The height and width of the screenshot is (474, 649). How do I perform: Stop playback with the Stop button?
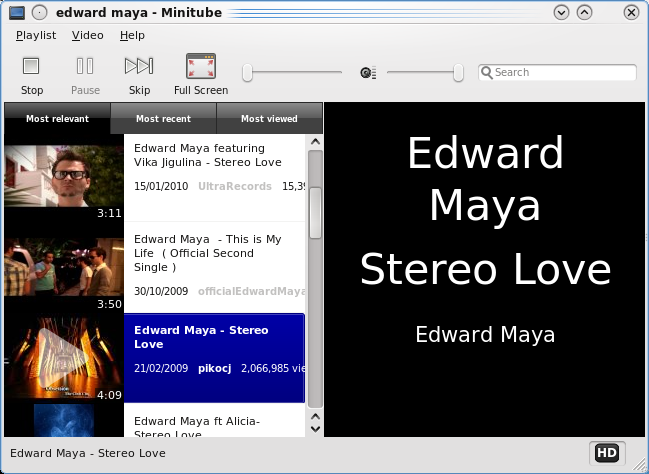click(x=31, y=75)
